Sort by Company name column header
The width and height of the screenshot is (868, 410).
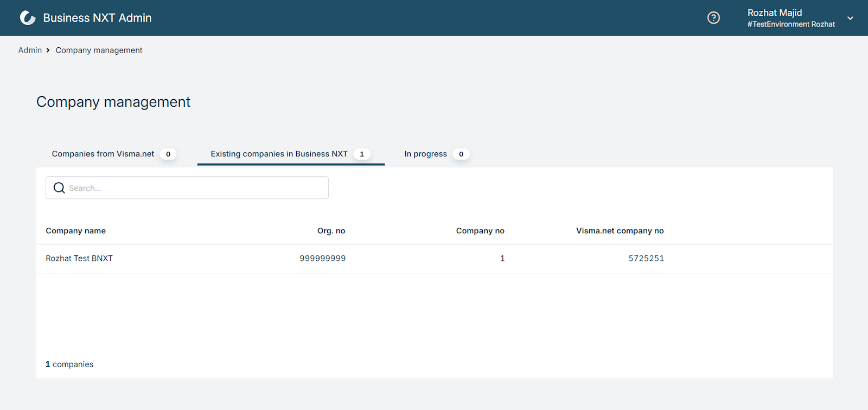[x=75, y=230]
